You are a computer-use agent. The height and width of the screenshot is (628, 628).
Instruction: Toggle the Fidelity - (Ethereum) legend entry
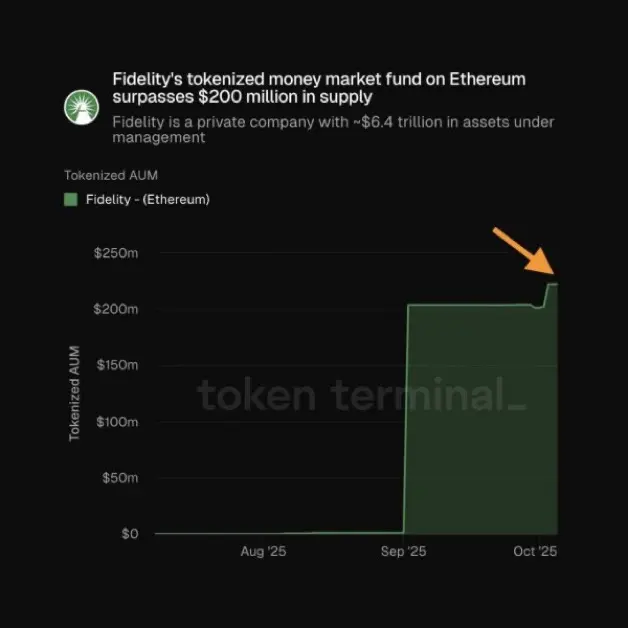137,199
